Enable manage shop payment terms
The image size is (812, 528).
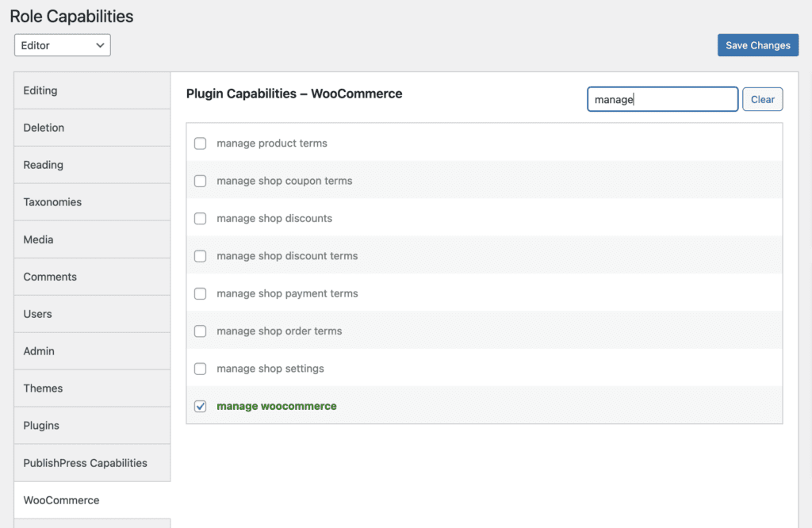click(x=200, y=293)
